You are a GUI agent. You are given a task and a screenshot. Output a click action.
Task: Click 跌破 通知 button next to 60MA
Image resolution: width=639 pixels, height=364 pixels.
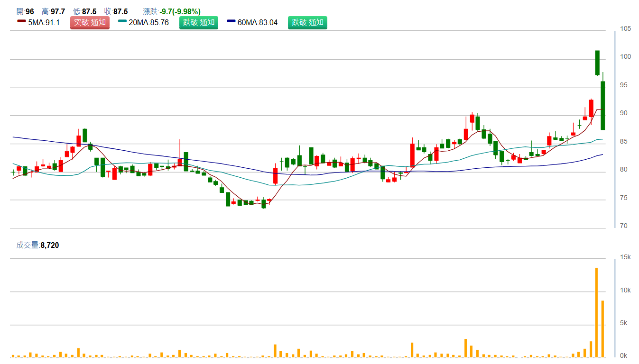[x=307, y=22]
